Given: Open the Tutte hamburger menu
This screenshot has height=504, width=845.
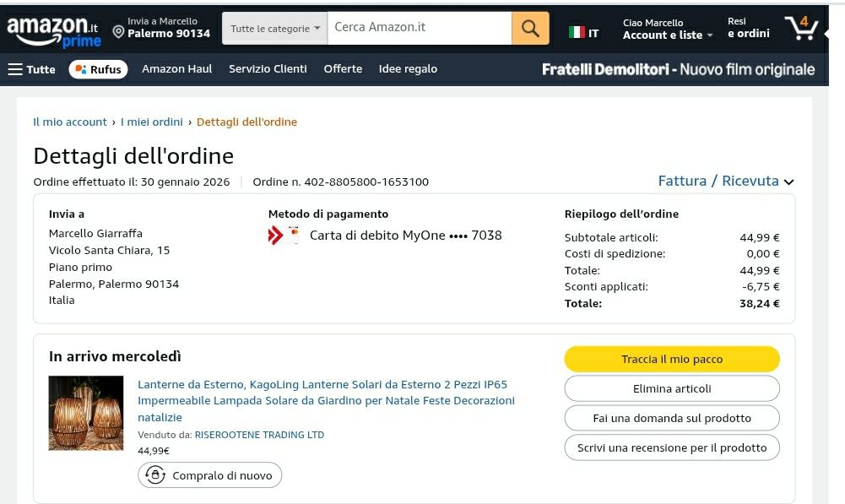Looking at the screenshot, I should [31, 69].
